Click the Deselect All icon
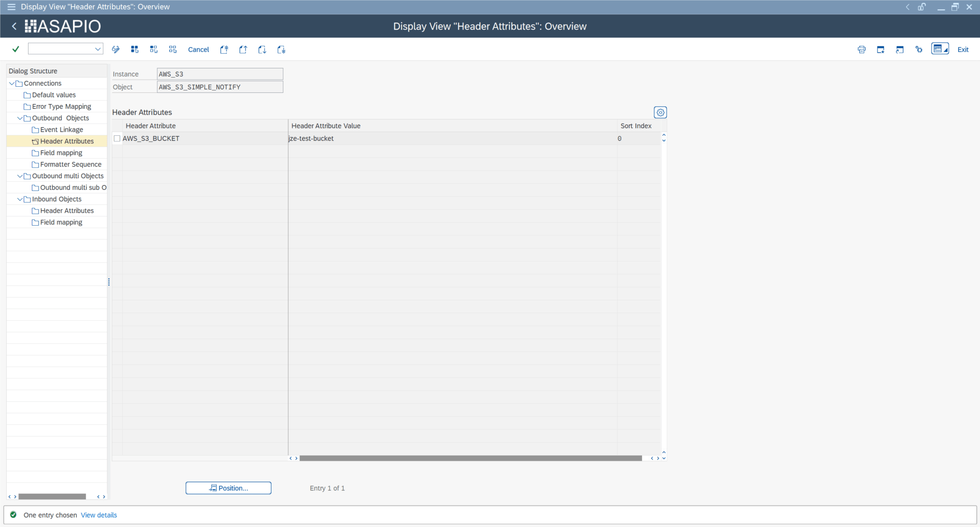The height and width of the screenshot is (527, 980). [x=173, y=50]
